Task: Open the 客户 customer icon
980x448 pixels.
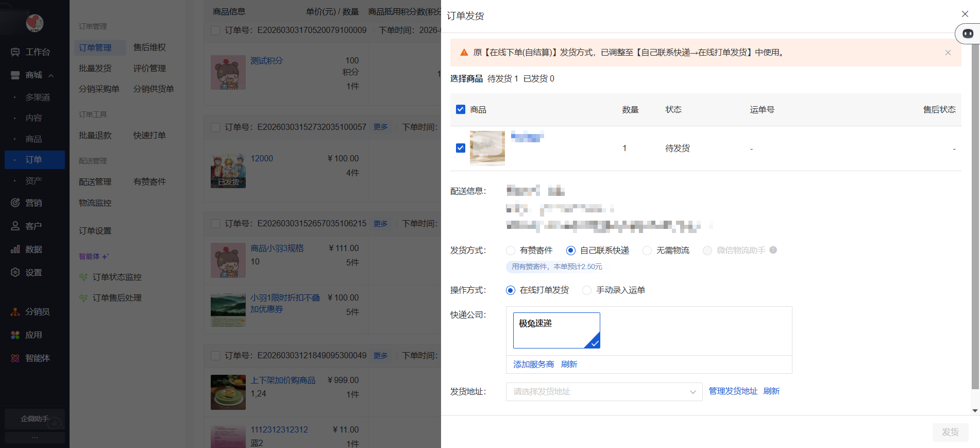Action: 15,226
